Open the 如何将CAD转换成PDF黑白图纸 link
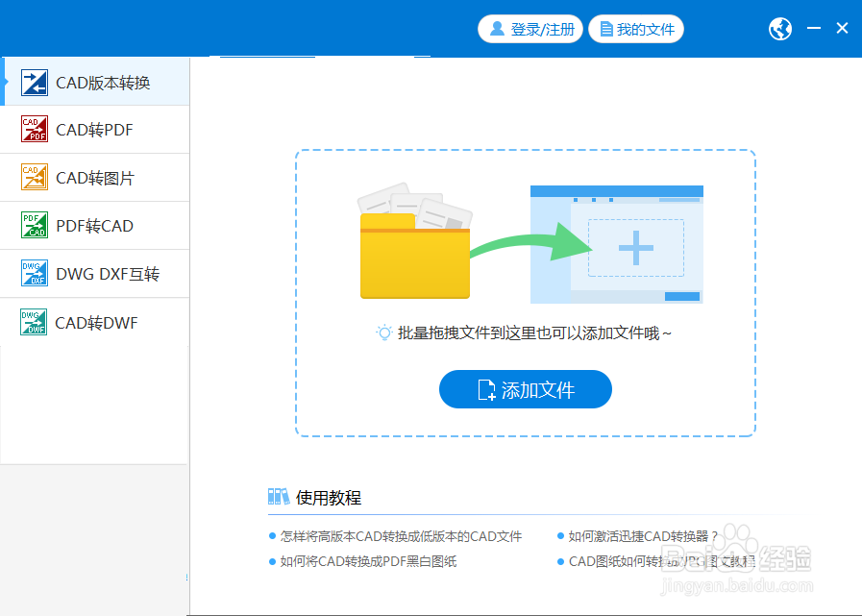 370,560
